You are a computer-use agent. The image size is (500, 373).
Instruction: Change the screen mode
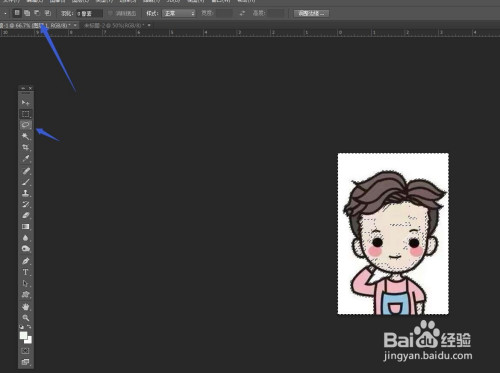[x=25, y=362]
